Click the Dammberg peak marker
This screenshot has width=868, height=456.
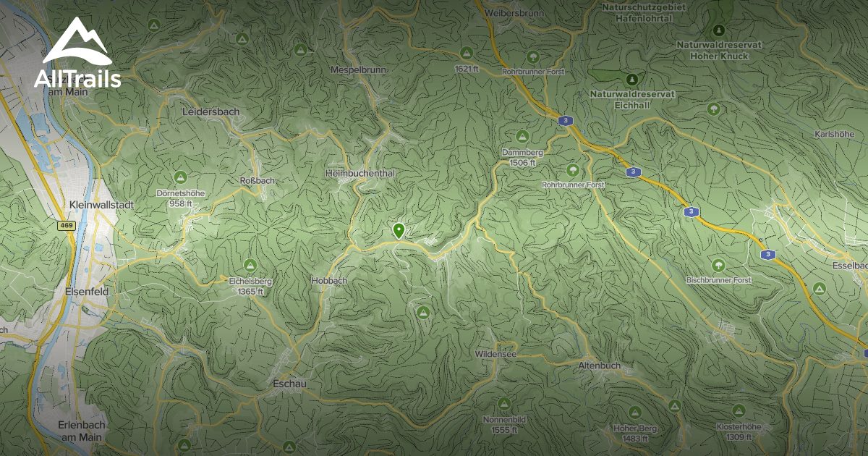[519, 138]
